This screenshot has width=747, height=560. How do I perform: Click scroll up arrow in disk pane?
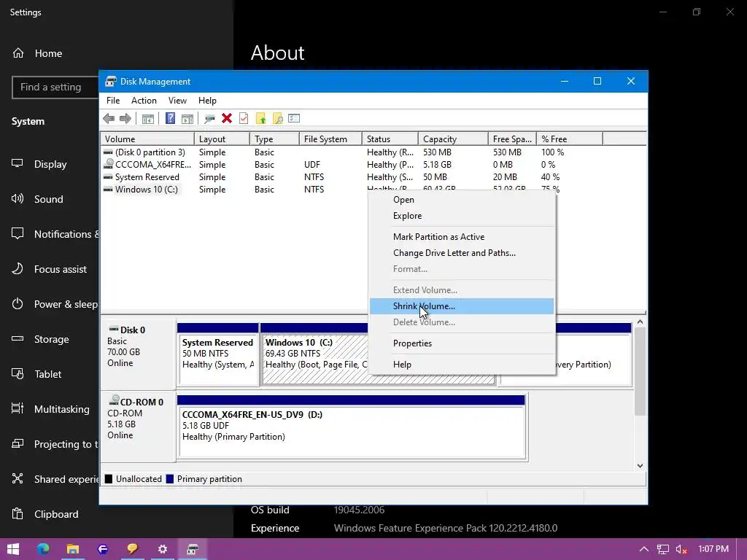640,322
